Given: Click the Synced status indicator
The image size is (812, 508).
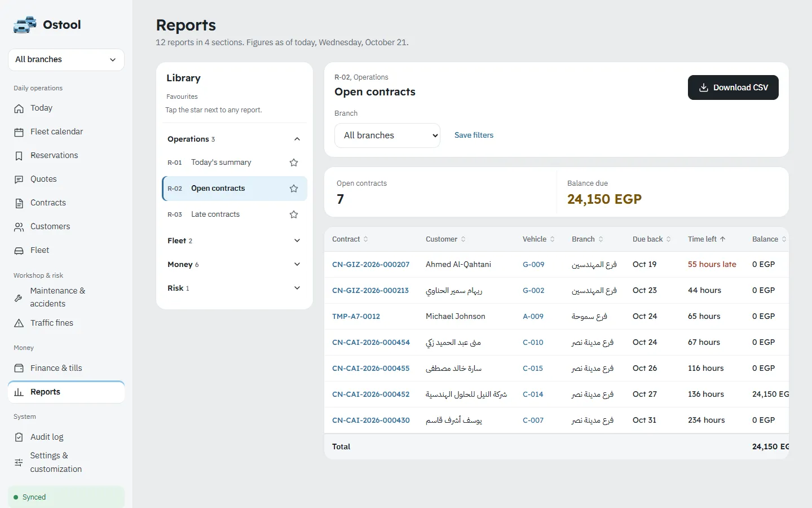Looking at the screenshot, I should [66, 497].
